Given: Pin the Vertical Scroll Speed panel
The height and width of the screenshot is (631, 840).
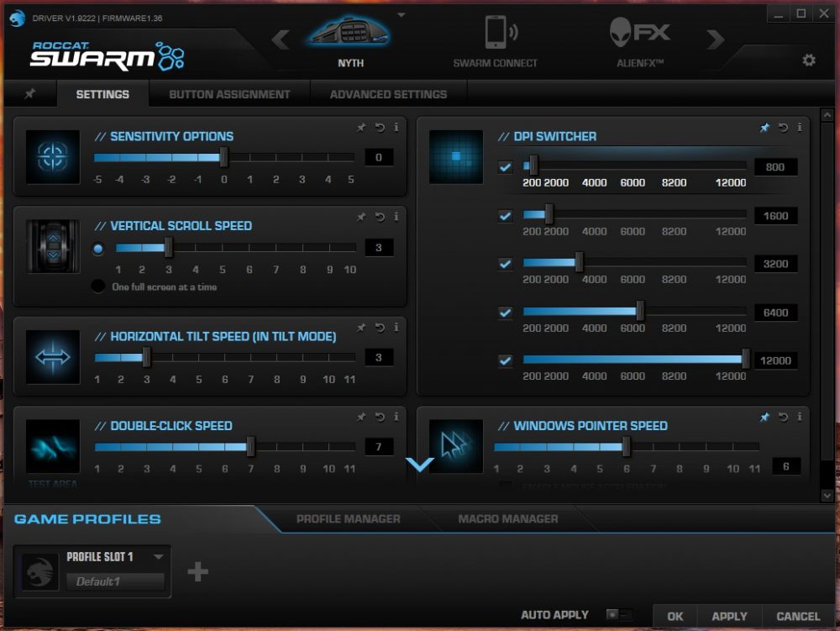Looking at the screenshot, I should click(x=361, y=217).
